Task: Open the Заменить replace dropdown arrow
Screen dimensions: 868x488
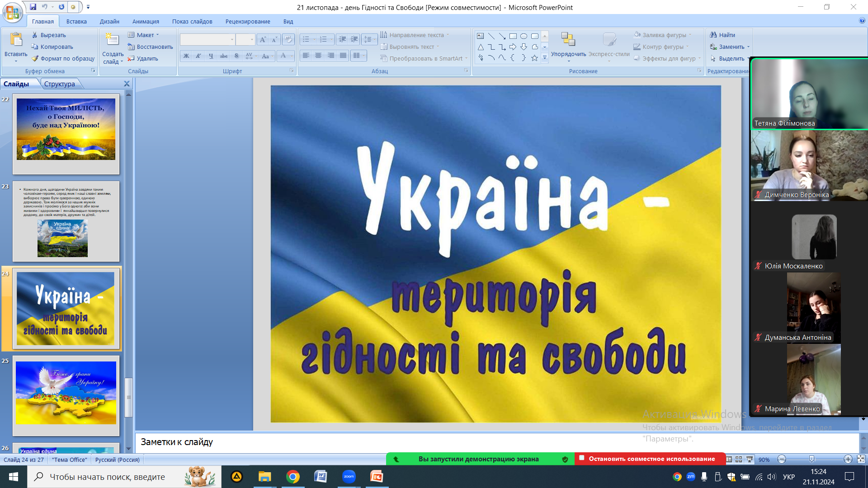Action: tap(748, 47)
